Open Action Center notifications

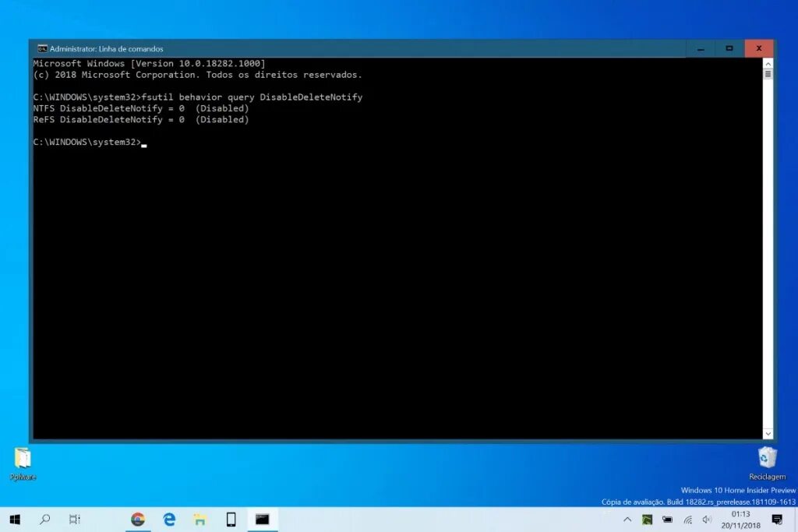click(777, 519)
